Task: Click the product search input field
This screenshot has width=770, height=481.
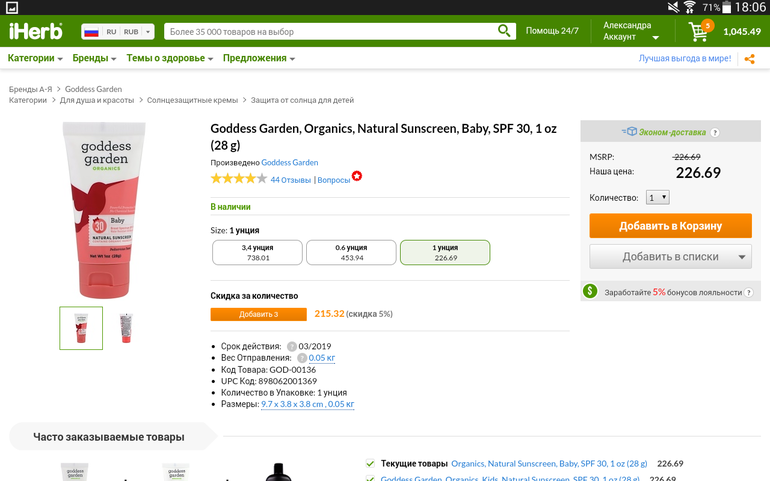Action: [x=330, y=32]
